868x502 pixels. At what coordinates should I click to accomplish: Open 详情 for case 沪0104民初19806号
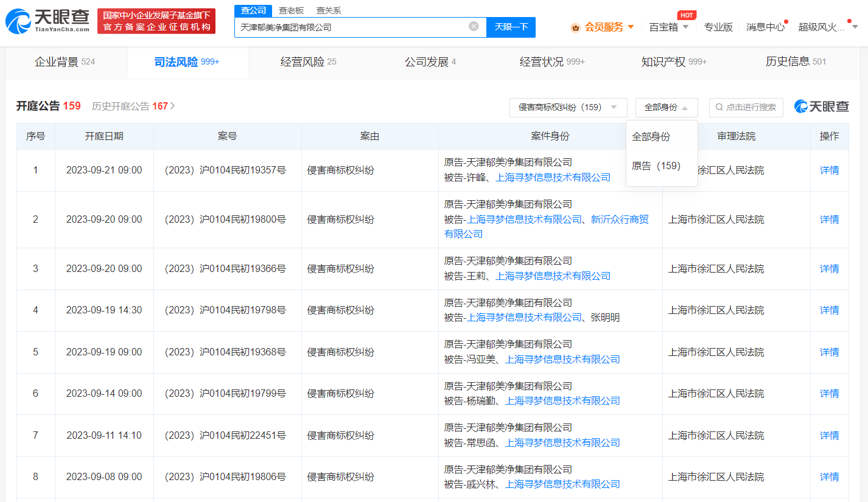point(829,476)
